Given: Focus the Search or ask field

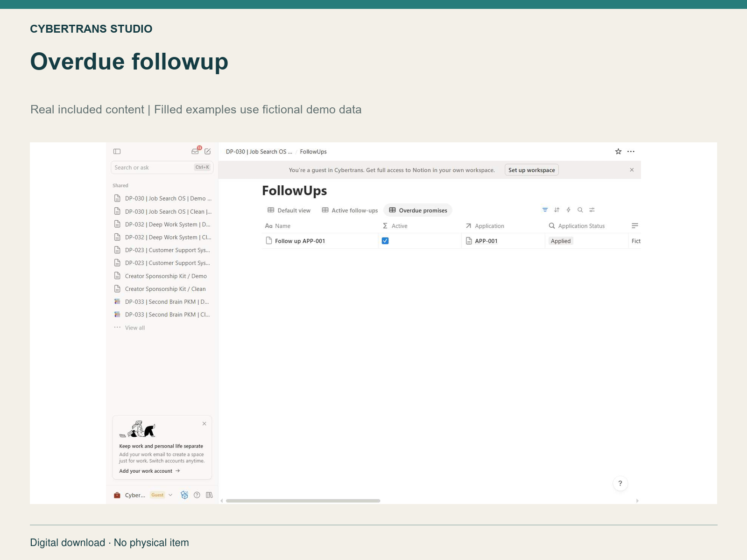Looking at the screenshot, I should (x=162, y=168).
